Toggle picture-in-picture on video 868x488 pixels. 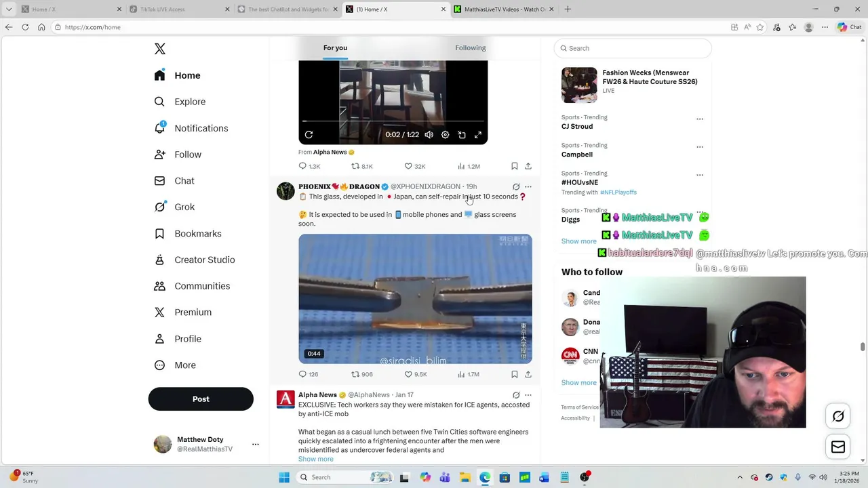(x=462, y=135)
